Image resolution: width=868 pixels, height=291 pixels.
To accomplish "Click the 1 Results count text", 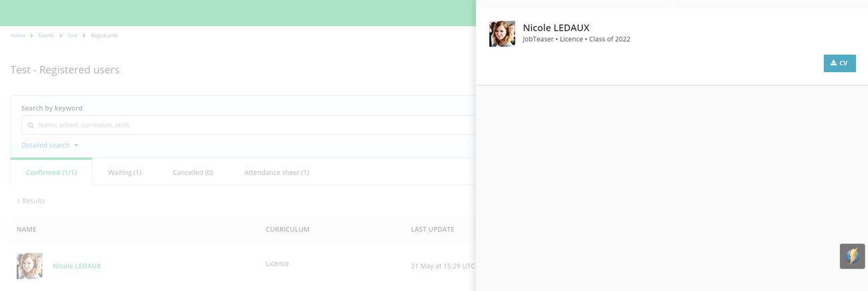I will tap(31, 201).
